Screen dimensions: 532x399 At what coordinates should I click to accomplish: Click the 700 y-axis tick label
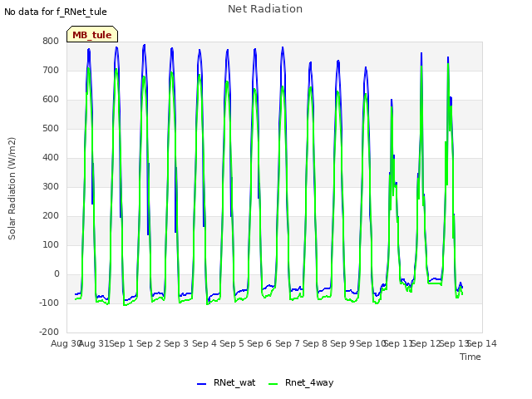[x=51, y=70]
